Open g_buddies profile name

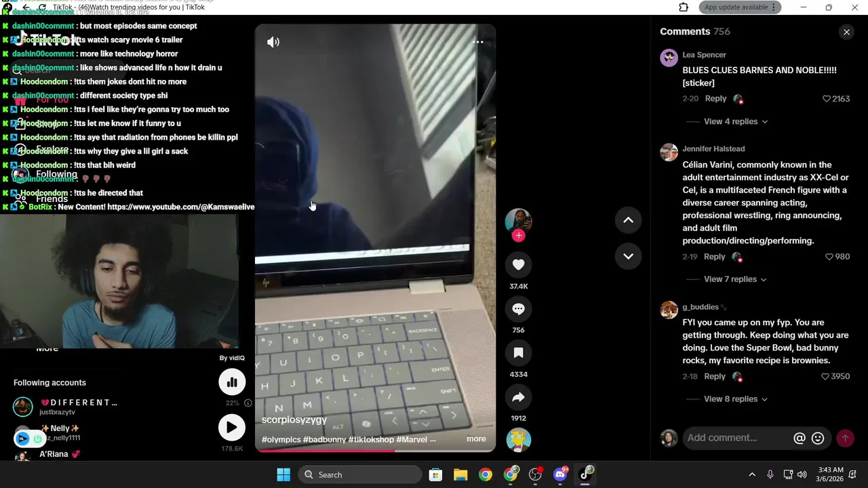pos(701,307)
